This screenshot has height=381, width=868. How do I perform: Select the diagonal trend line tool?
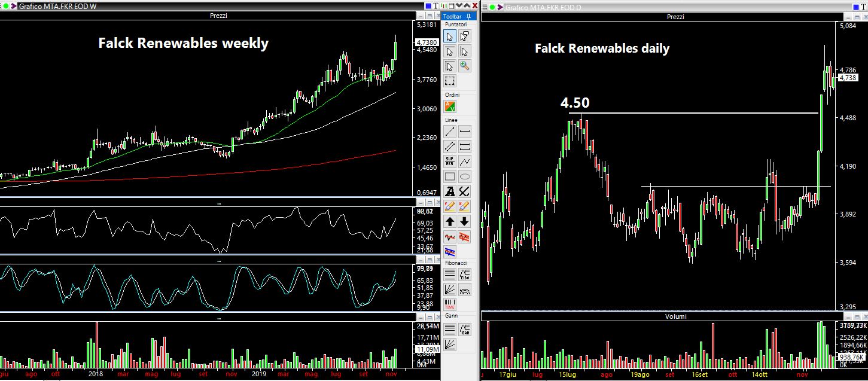click(450, 132)
